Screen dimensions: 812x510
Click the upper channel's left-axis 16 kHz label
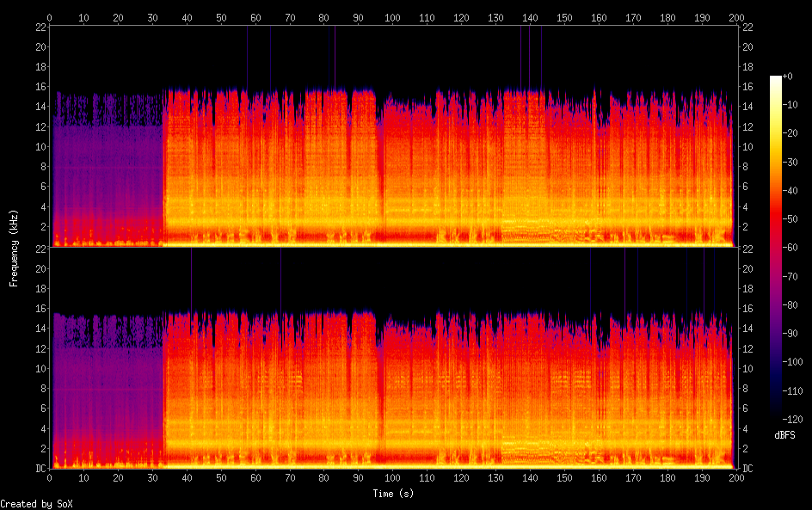point(40,87)
